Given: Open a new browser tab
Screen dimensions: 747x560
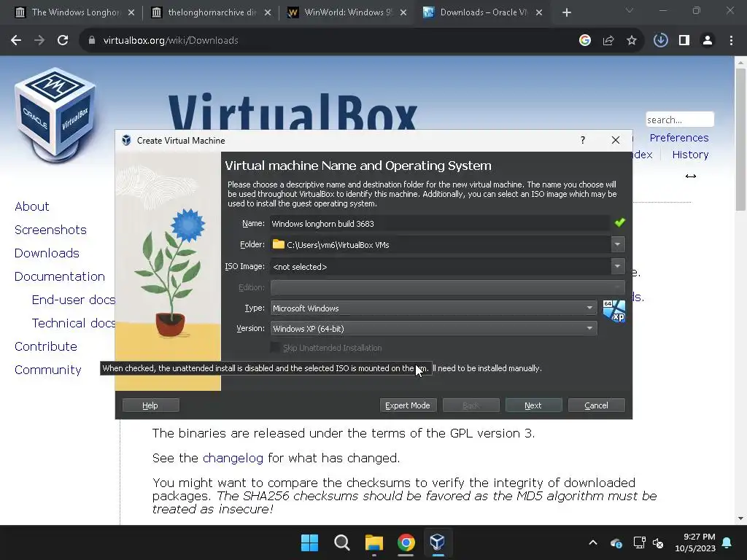Looking at the screenshot, I should point(566,12).
